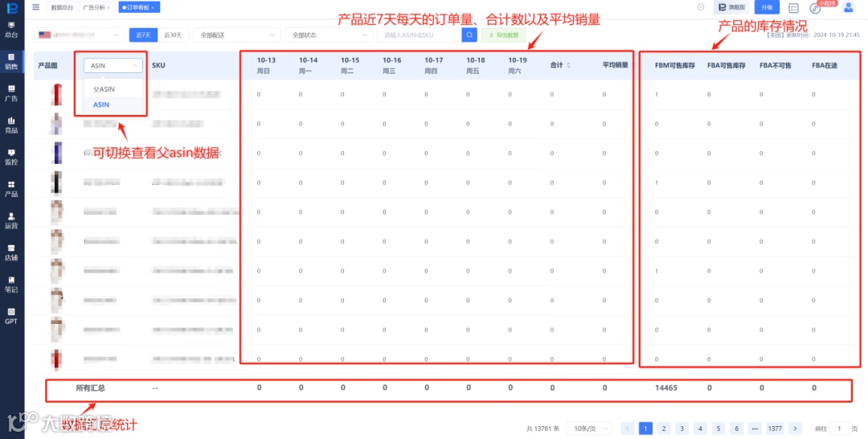Sort by the 合计 column arrows
This screenshot has height=439, width=868.
click(568, 65)
